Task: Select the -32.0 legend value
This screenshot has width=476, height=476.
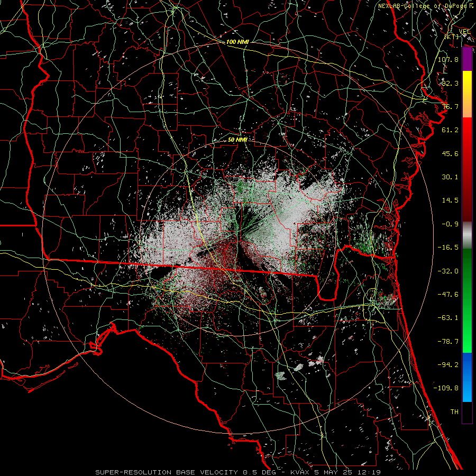Action: [448, 271]
